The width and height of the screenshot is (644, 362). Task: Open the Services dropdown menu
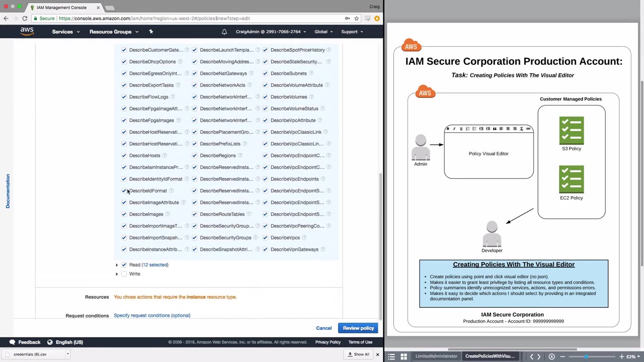coord(66,32)
